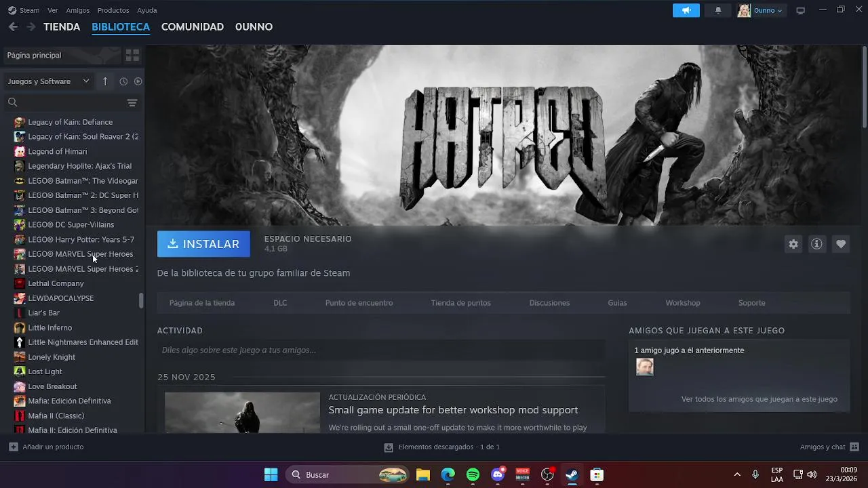Image resolution: width=868 pixels, height=488 pixels.
Task: Click the announcements megaphone button
Action: 686,10
